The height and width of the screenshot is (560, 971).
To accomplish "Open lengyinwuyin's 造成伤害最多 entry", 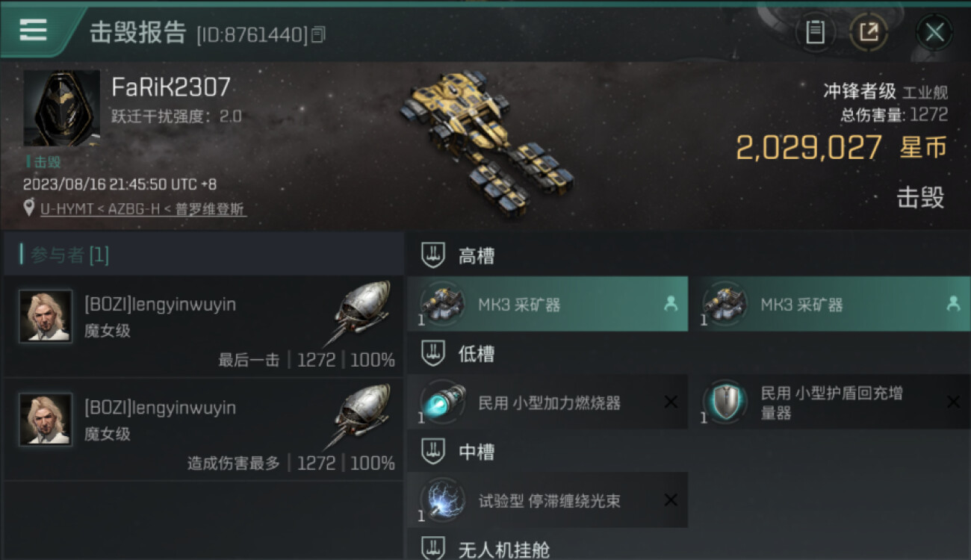I will (x=203, y=429).
